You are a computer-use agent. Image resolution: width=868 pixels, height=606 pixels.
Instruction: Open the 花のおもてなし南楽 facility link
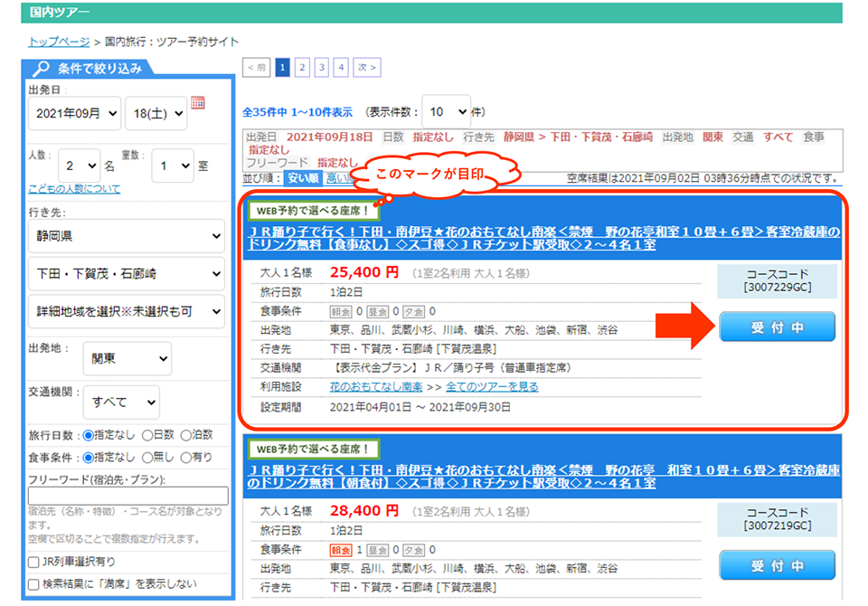[x=376, y=386]
